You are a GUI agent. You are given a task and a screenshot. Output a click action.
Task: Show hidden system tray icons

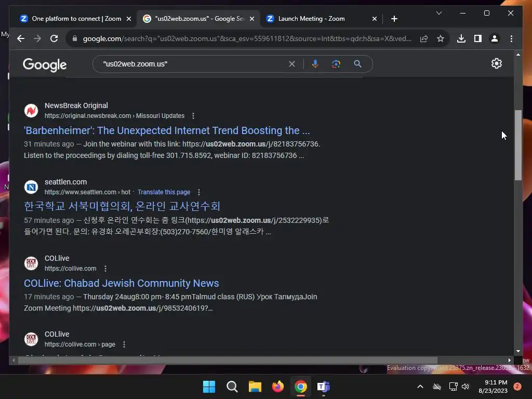click(x=420, y=387)
